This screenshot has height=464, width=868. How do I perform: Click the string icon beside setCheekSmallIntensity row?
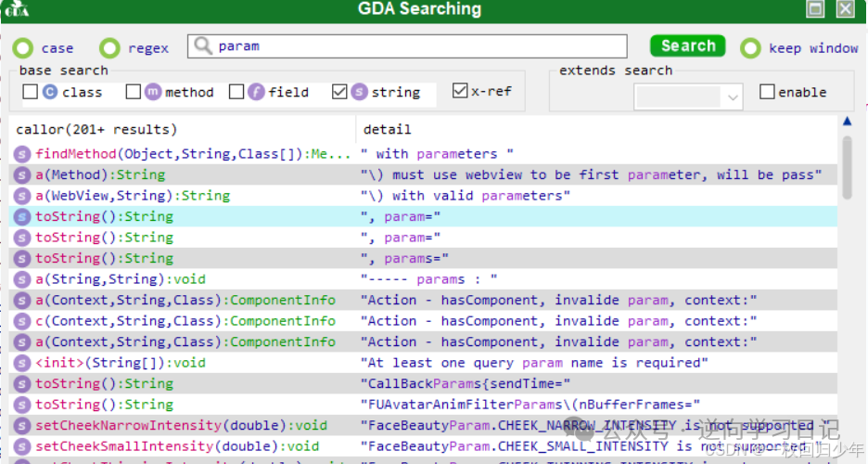point(21,447)
